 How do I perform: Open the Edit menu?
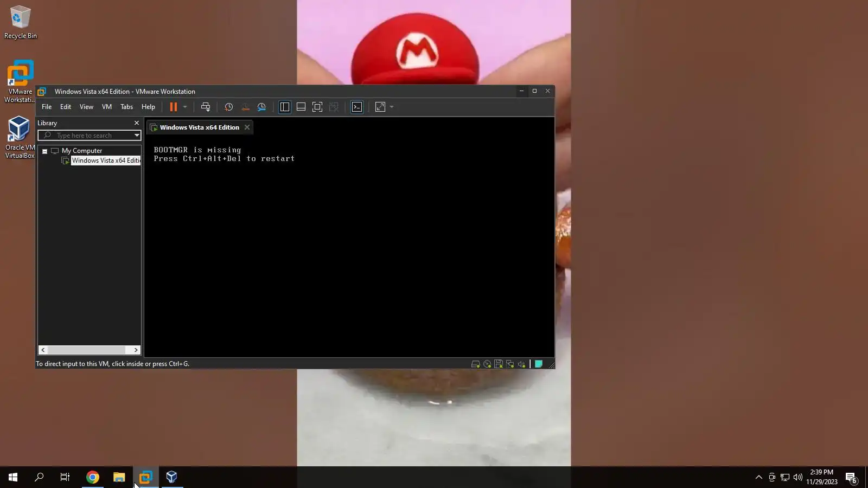66,107
